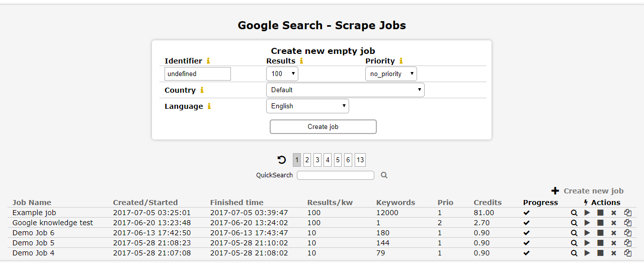Viewport: 644px width, 265px height.
Task: Jump to page 13 of job list
Action: click(x=360, y=160)
